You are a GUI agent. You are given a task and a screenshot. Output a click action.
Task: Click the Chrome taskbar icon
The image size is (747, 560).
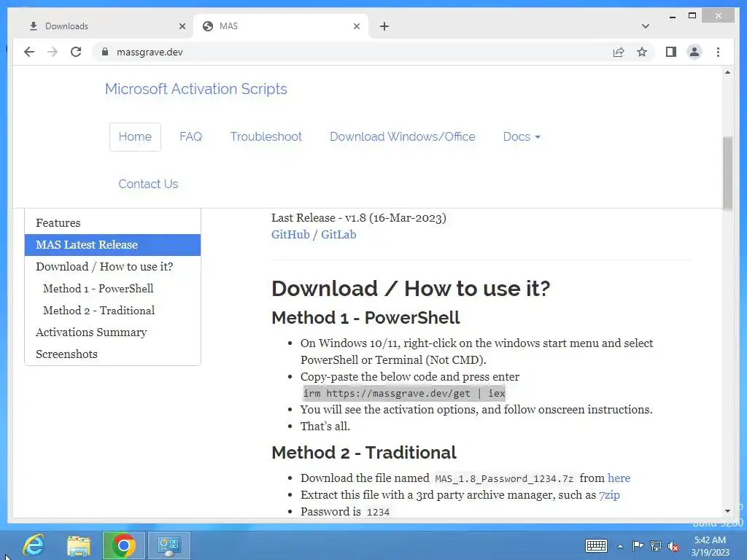point(123,545)
